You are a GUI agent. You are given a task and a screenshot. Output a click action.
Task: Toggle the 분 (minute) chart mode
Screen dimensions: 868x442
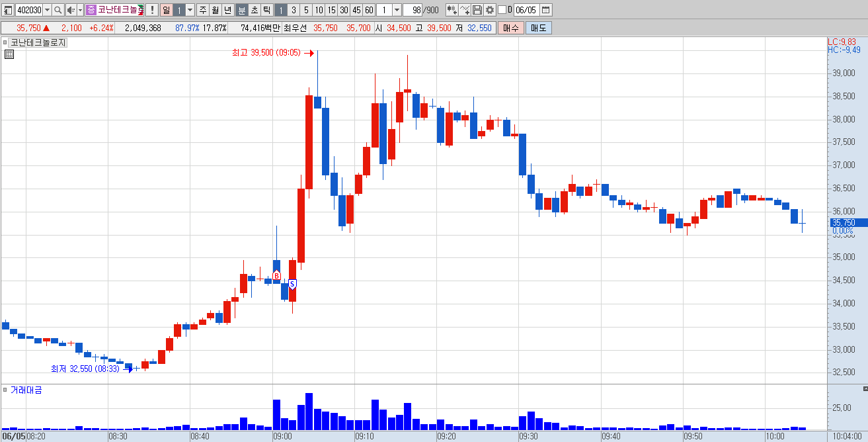241,10
